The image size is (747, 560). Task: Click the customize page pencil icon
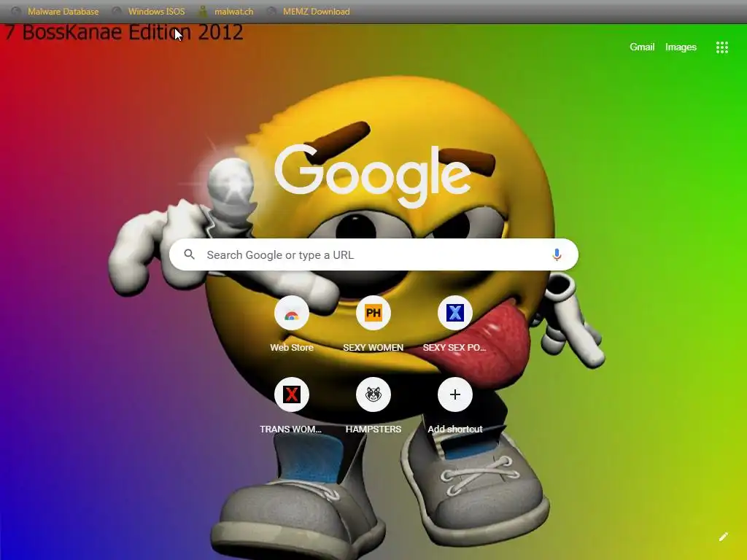coord(723,537)
